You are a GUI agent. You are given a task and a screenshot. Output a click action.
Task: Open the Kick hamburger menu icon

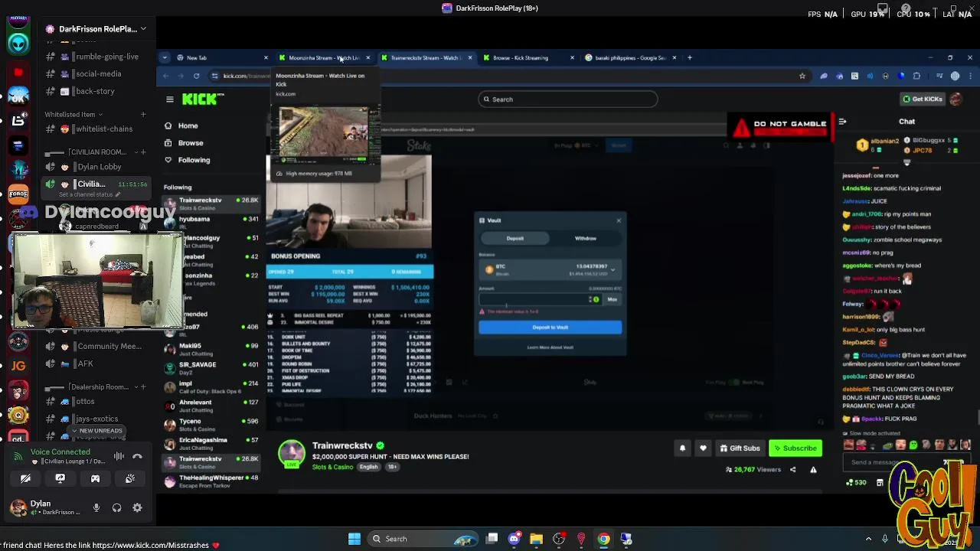tap(170, 99)
